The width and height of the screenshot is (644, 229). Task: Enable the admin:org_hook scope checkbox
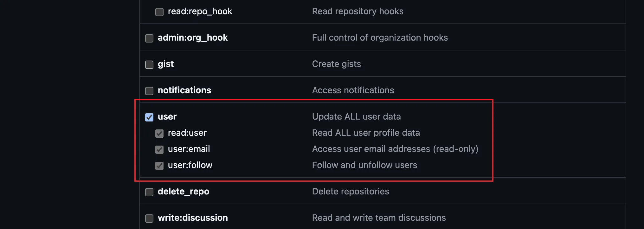149,38
